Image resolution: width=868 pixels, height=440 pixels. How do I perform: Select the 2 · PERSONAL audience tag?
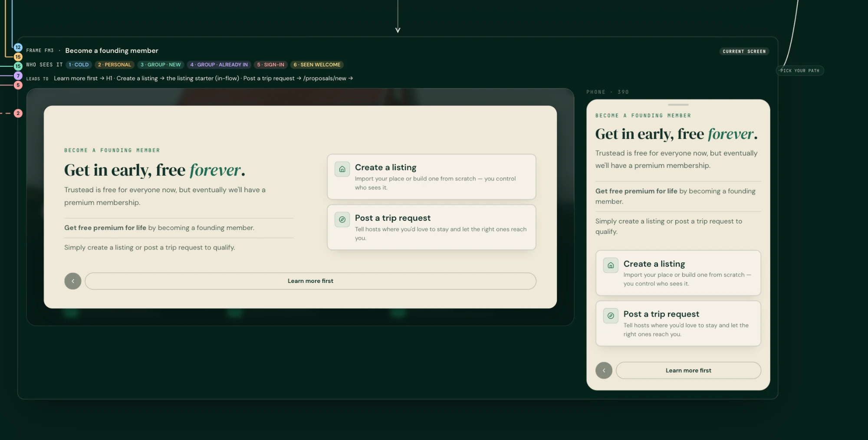[x=115, y=65]
